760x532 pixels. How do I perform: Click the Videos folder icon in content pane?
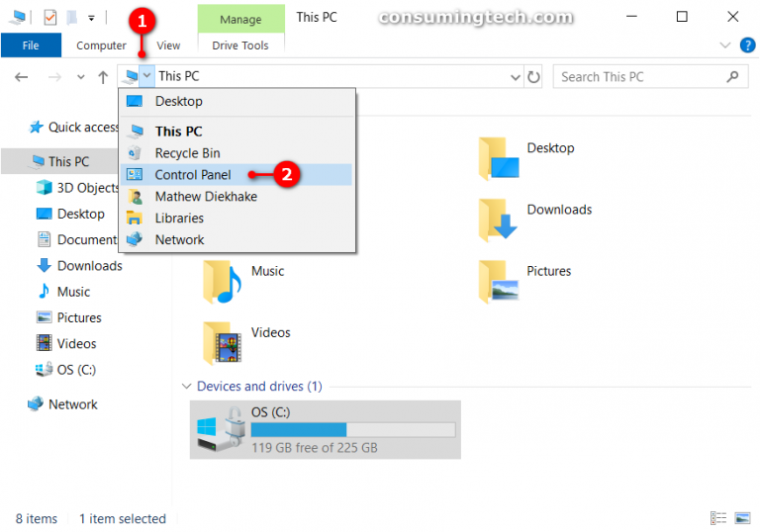(223, 343)
